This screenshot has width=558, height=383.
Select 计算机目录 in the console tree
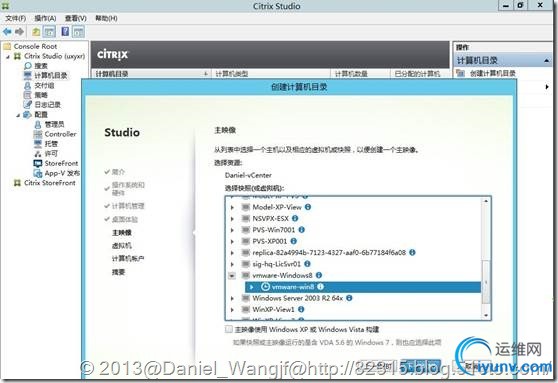(x=51, y=75)
